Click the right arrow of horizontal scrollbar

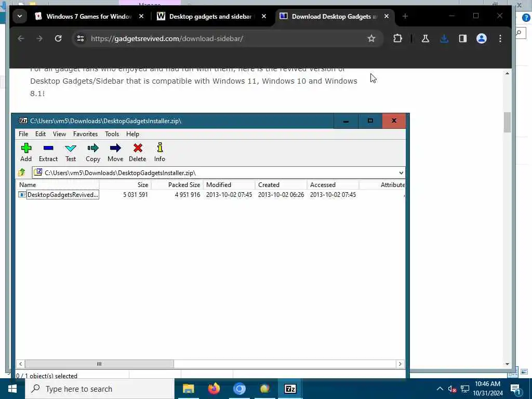click(x=401, y=364)
